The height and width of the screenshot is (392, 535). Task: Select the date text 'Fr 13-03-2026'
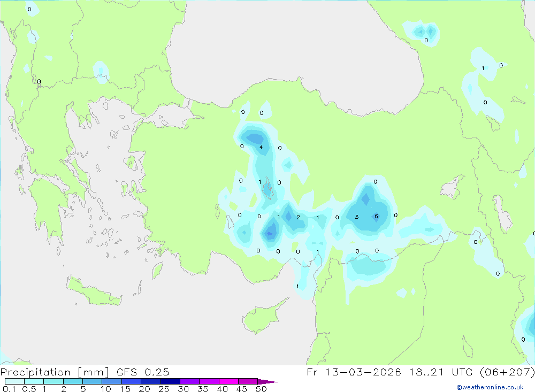[x=354, y=372]
